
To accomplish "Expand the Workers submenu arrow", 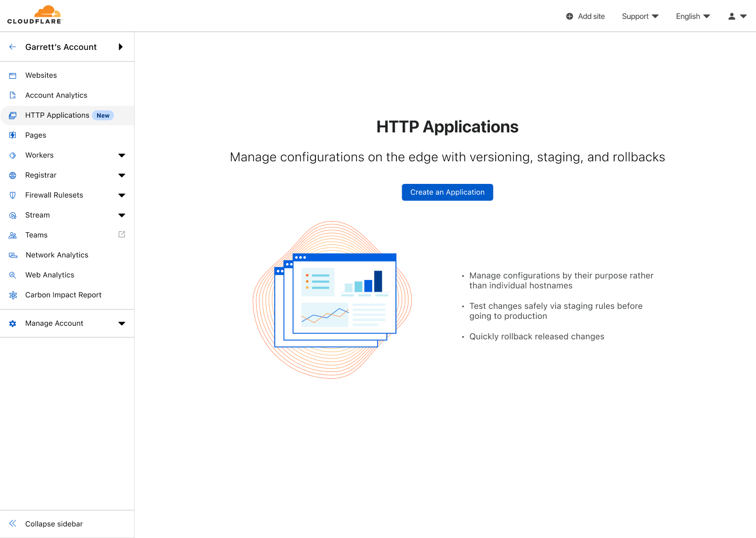I will [x=122, y=156].
